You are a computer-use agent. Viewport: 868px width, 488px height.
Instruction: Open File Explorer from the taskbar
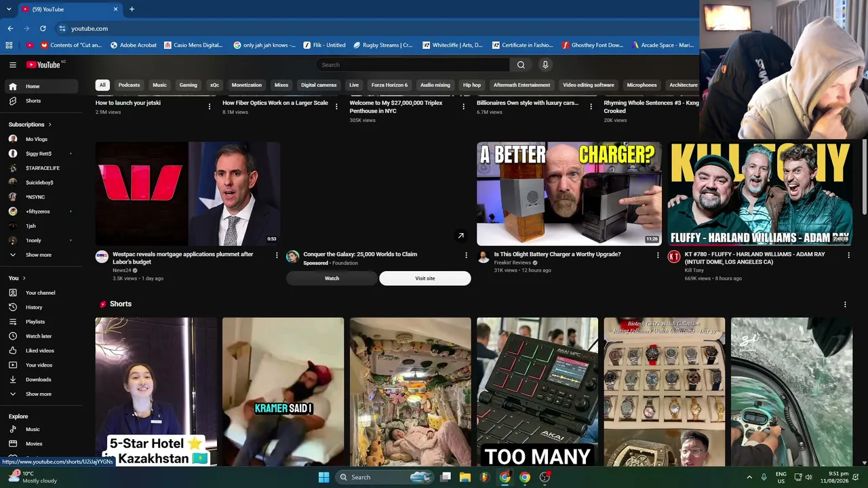(465, 477)
